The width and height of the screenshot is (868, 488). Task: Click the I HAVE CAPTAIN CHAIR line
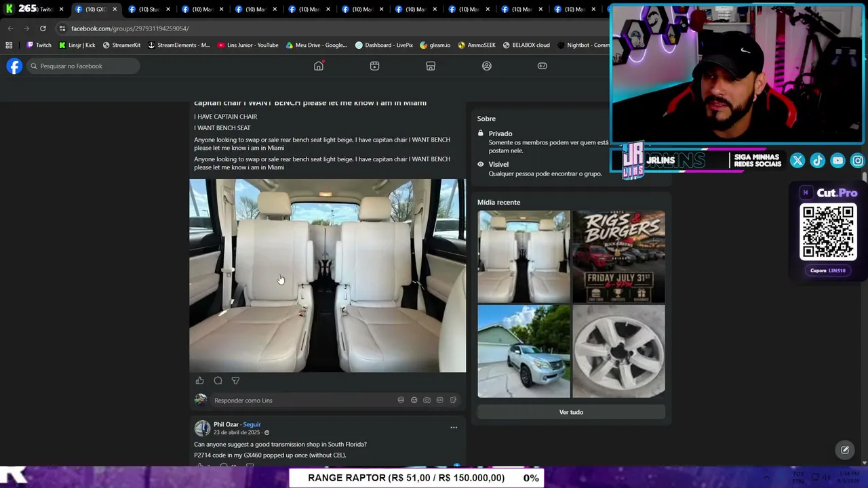(225, 117)
